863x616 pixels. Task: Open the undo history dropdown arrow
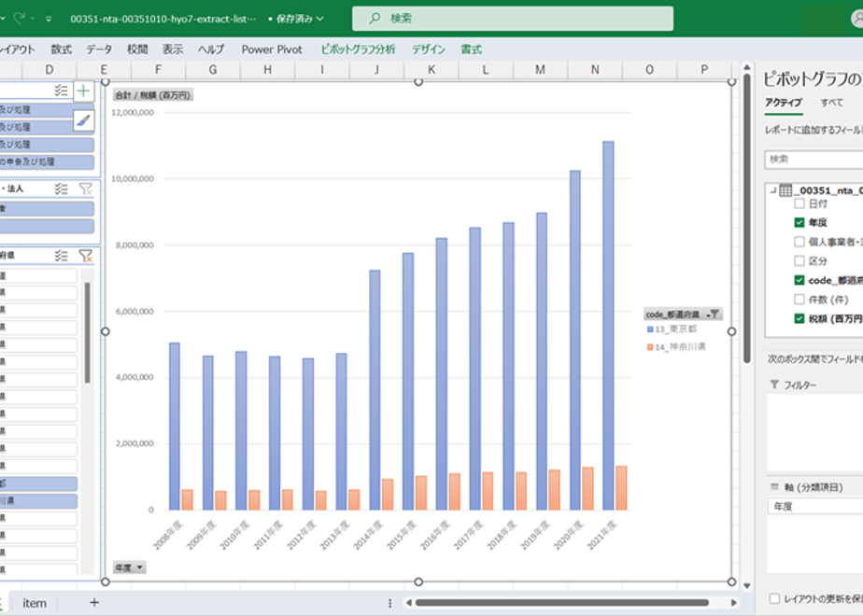coord(2,19)
